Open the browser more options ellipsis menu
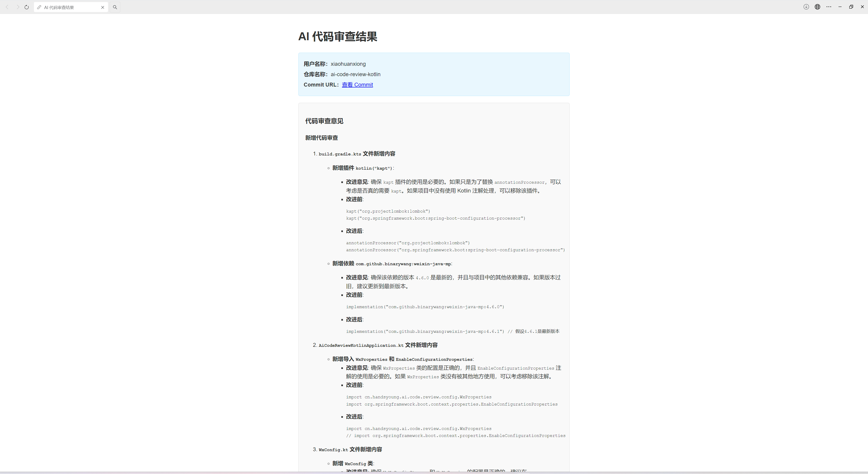The height and width of the screenshot is (474, 868). (x=829, y=7)
